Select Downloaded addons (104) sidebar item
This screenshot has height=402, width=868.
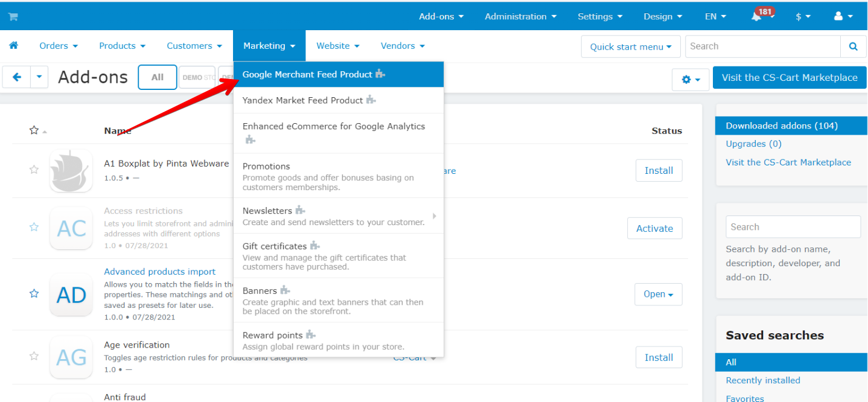click(x=791, y=126)
